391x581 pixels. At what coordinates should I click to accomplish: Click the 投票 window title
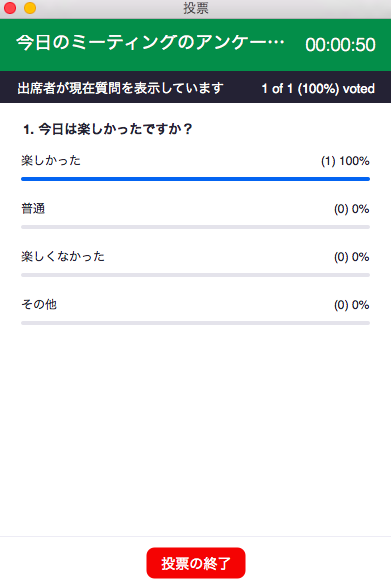pos(196,8)
